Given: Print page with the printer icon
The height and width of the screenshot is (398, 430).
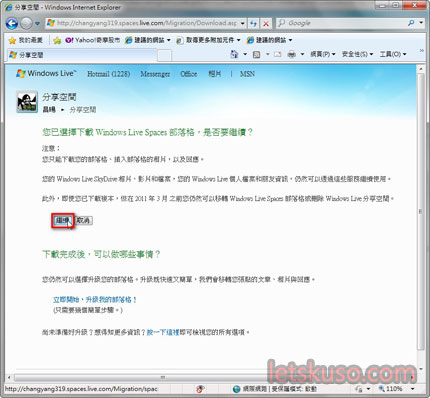Looking at the screenshot, I should pyautogui.click(x=292, y=54).
